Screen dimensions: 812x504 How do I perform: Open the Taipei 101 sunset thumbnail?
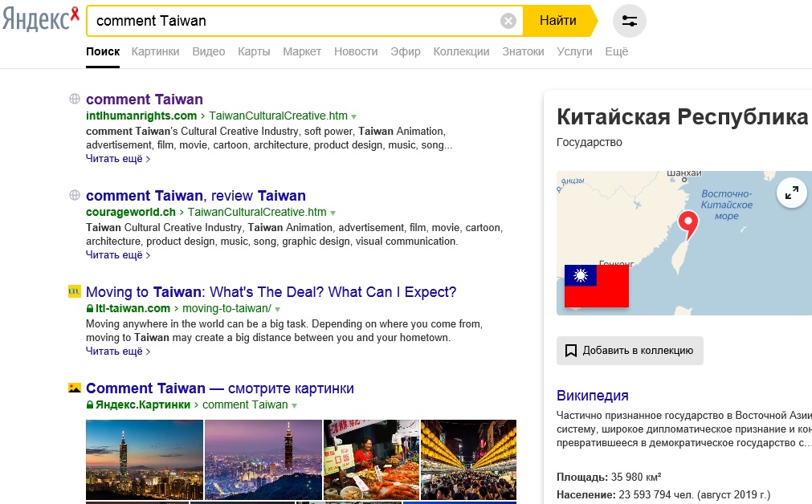(x=144, y=460)
